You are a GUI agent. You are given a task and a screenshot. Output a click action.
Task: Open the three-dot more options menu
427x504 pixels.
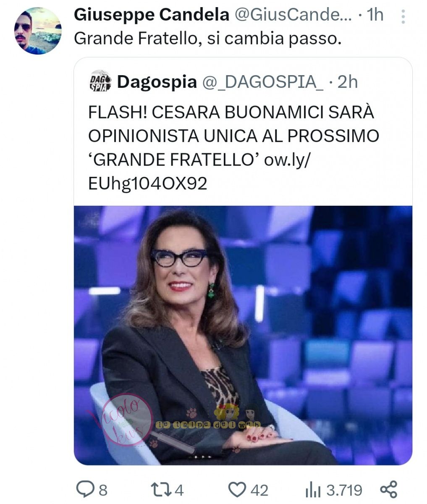tap(403, 16)
